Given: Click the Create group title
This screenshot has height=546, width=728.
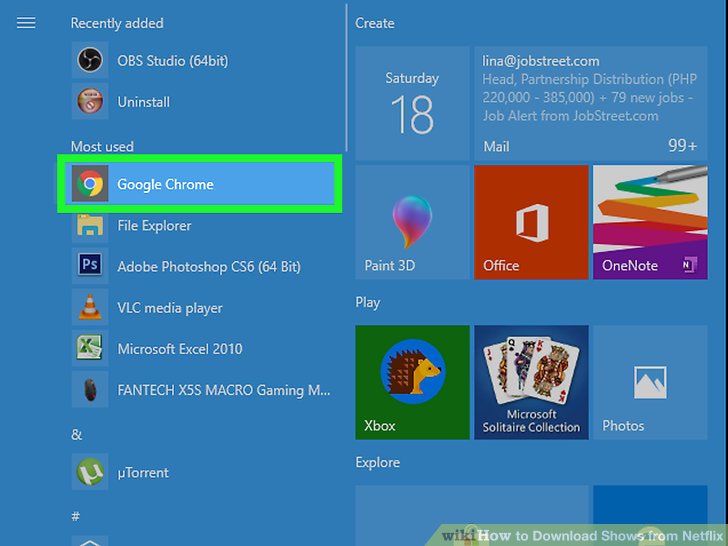Looking at the screenshot, I should point(375,23).
